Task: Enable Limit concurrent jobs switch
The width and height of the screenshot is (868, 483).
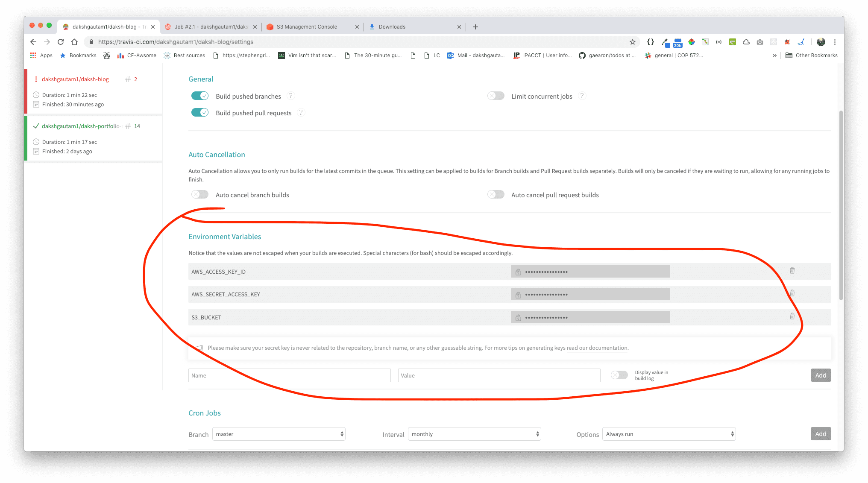Action: (496, 96)
